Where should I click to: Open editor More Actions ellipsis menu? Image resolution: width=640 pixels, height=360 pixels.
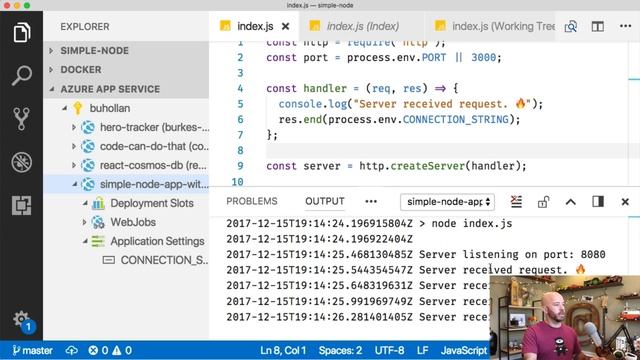tap(625, 26)
